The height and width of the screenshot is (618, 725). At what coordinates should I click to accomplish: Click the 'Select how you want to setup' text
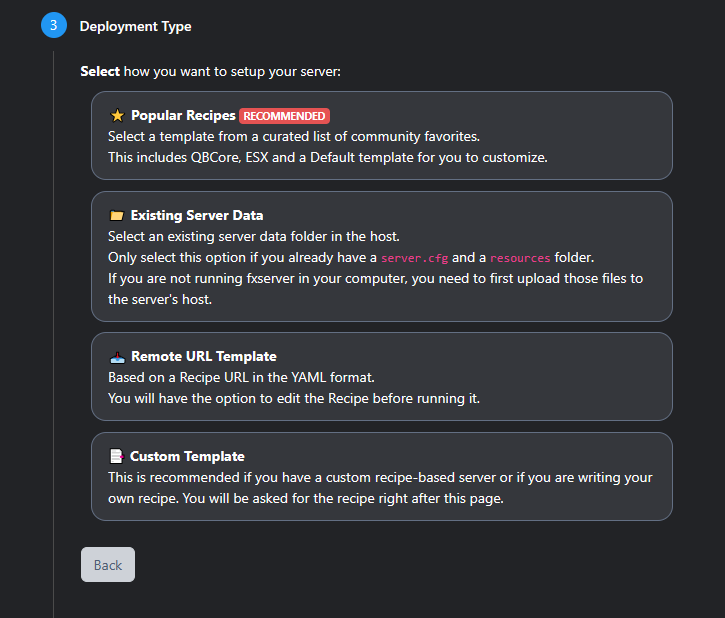point(211,72)
